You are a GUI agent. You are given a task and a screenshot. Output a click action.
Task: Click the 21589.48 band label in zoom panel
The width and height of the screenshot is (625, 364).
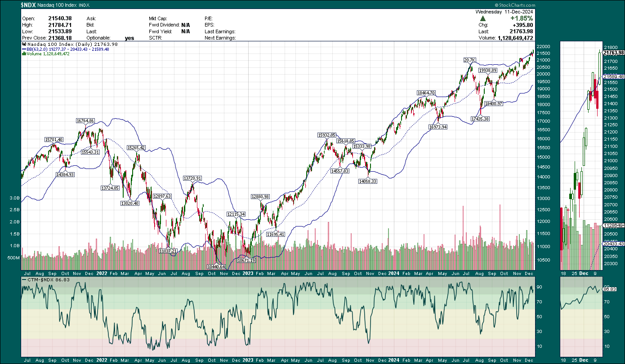[x=613, y=77]
